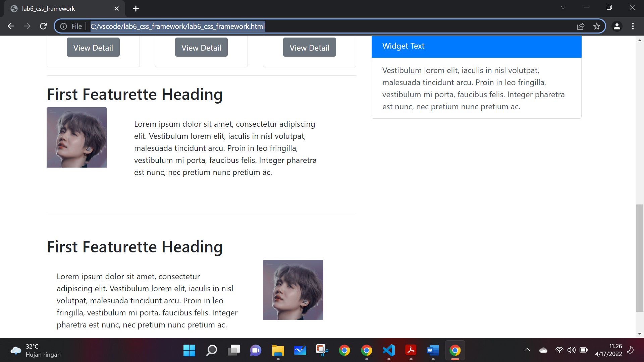The image size is (644, 362).
Task: Open Microsoft Teams from the taskbar
Action: pos(256,350)
